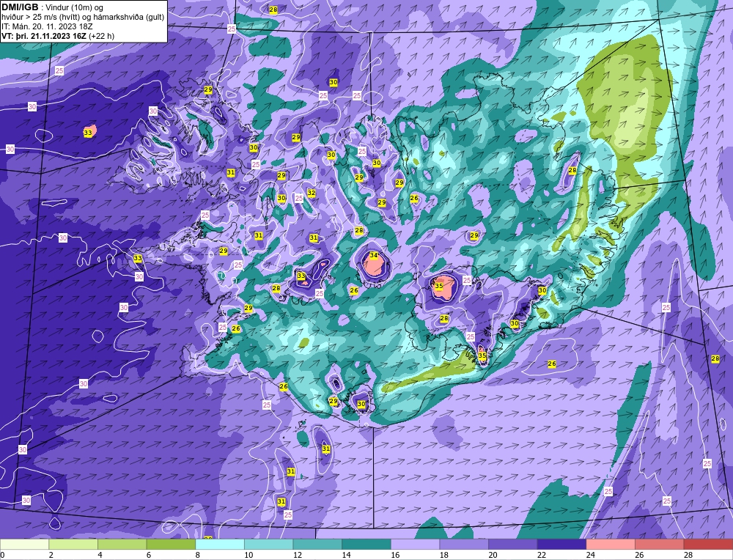Screen dimensions: 733x560
Task: Click the "24" tick label on the color scale
Action: click(590, 555)
